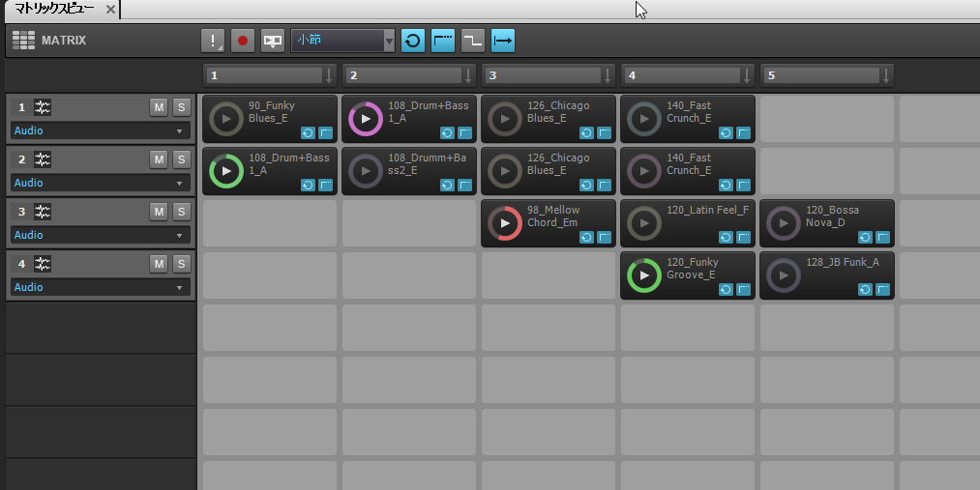The height and width of the screenshot is (490, 980).
Task: Play the 120_Latin Feel_F cell
Action: tap(644, 223)
